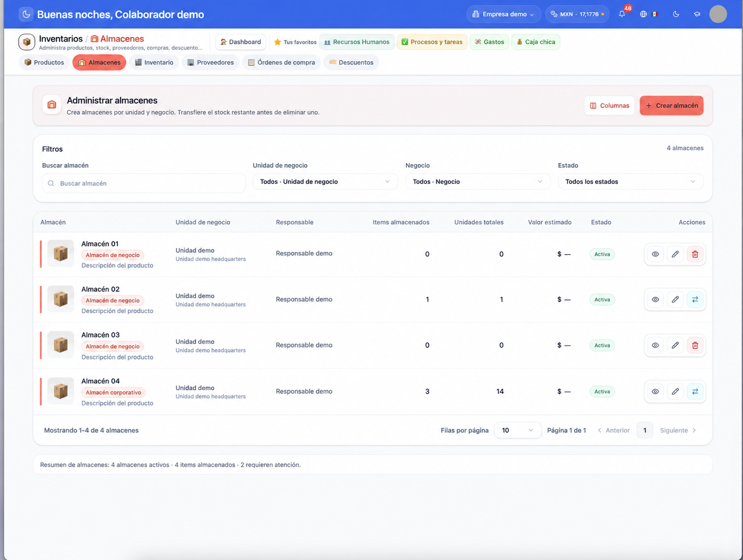View Almacén 01 details eye icon
The width and height of the screenshot is (743, 560).
(655, 254)
